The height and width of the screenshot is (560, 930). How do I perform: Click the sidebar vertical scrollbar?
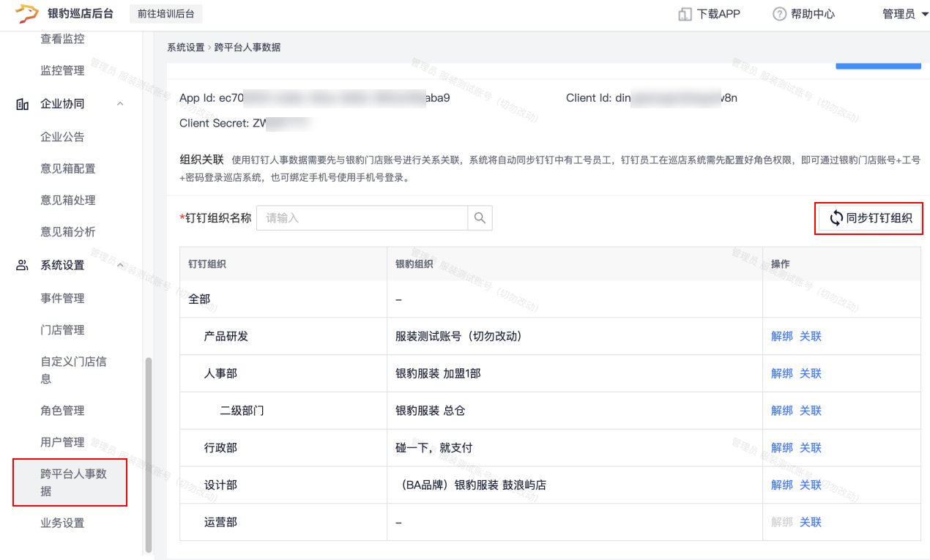click(x=149, y=454)
